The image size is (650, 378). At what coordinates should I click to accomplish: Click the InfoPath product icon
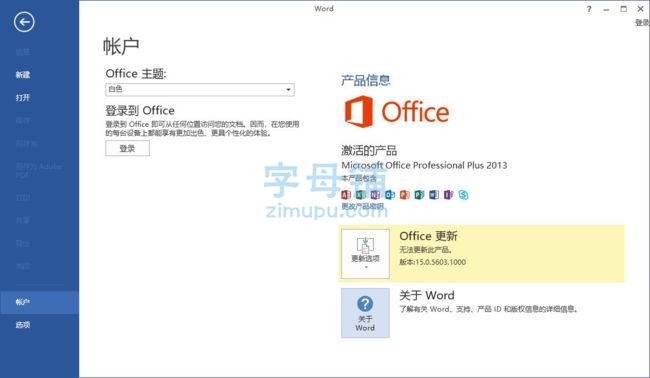click(x=449, y=194)
